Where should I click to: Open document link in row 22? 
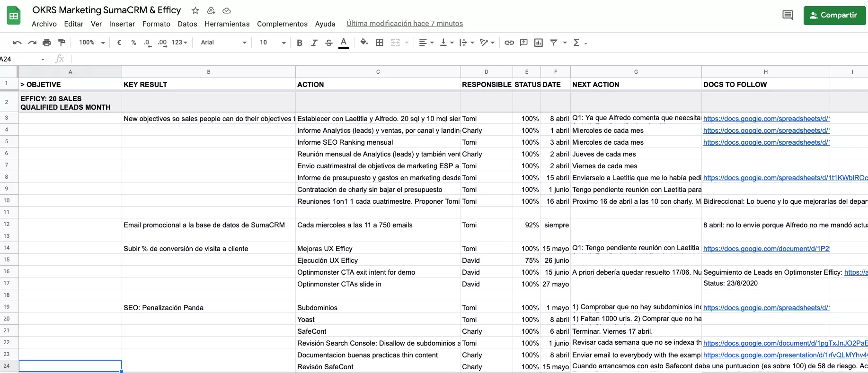(x=785, y=343)
